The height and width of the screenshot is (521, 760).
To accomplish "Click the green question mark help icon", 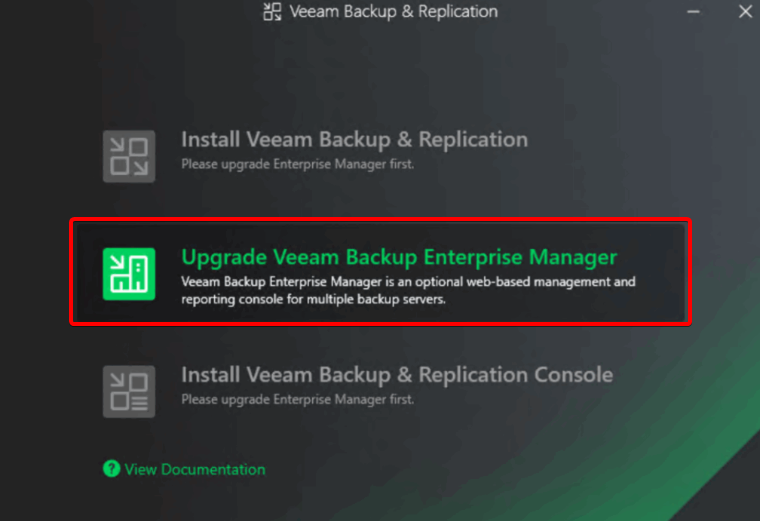I will 111,468.
